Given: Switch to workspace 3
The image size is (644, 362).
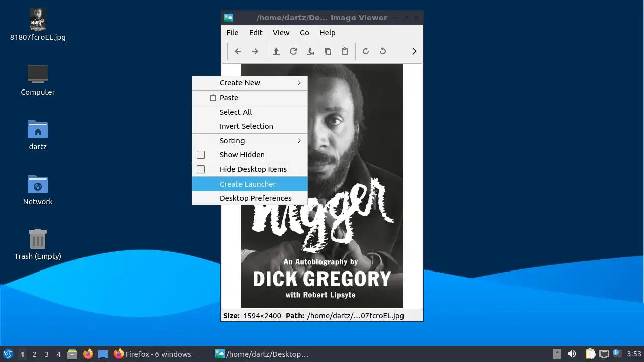Looking at the screenshot, I should click(x=46, y=354).
